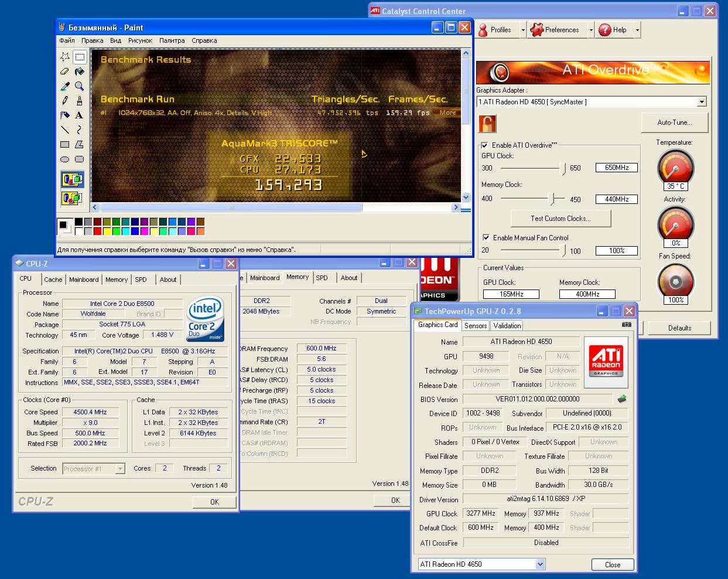Screen dimensions: 728x579
Task: Open the Help dropdown arrow in Catalyst
Action: click(x=637, y=30)
